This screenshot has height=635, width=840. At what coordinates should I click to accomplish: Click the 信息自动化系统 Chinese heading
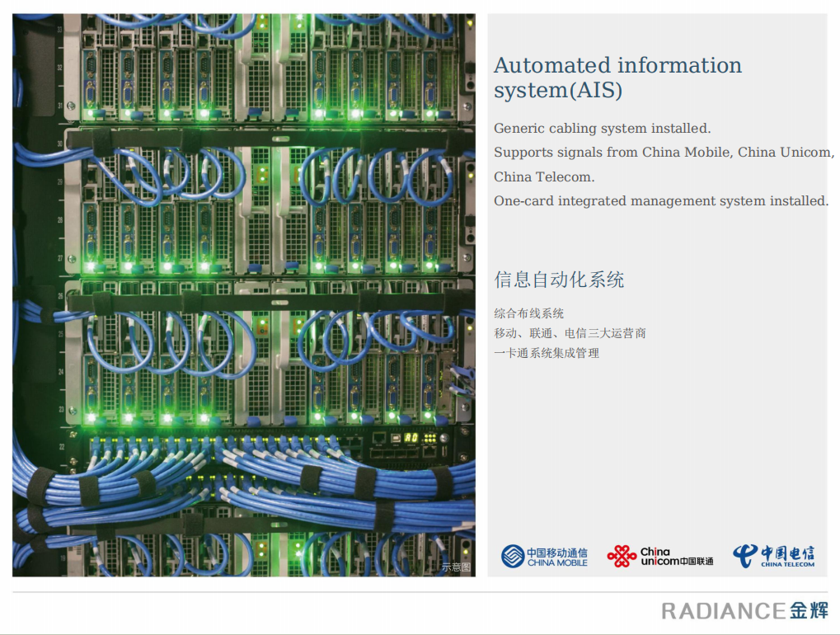coord(559,280)
